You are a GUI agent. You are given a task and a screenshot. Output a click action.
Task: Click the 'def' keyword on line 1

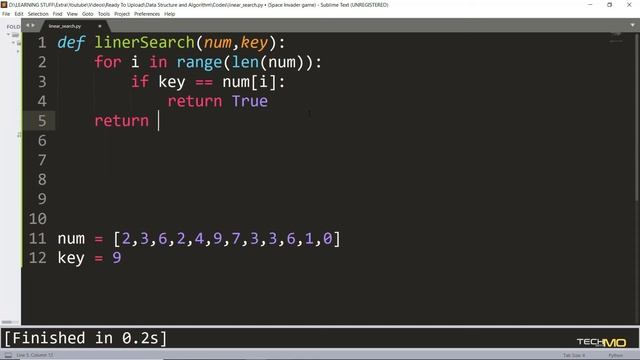(71, 42)
